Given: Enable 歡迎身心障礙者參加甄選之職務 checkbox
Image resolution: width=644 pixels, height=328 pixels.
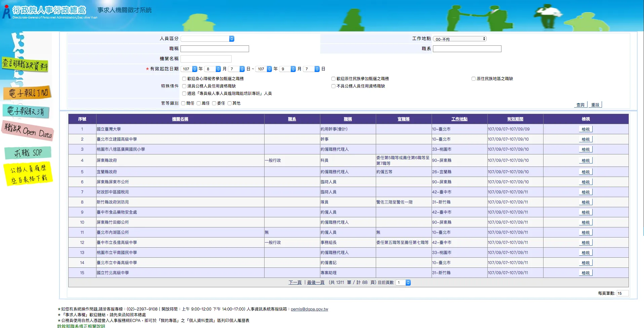Looking at the screenshot, I should click(184, 78).
